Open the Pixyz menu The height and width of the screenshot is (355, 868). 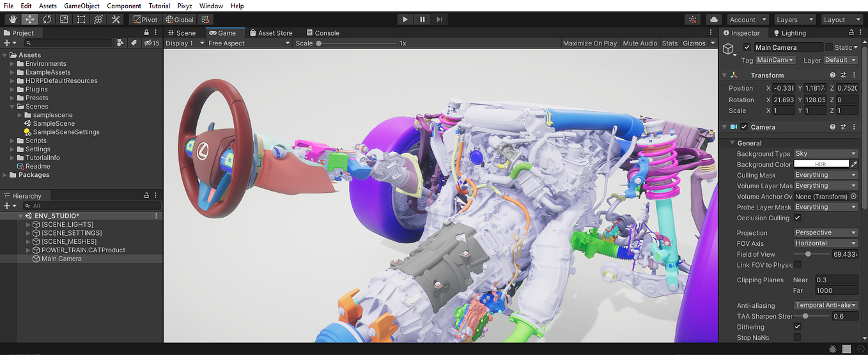(x=185, y=6)
